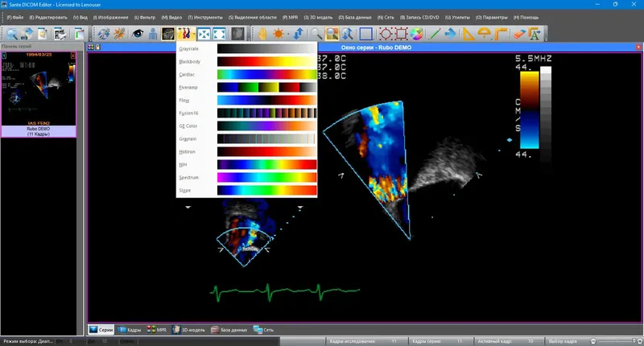Viewport: 644px width, 346px height.
Task: Select the sun brightness/contrast tool
Action: [278, 34]
